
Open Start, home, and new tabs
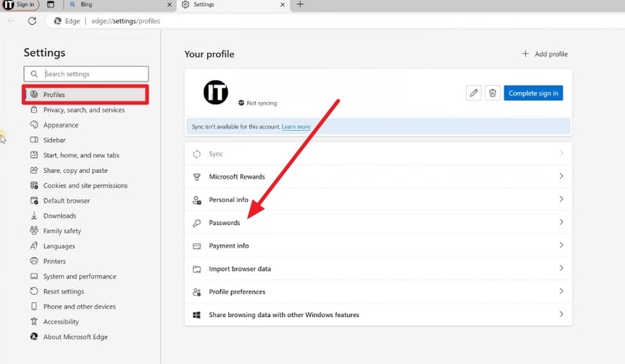click(75, 155)
